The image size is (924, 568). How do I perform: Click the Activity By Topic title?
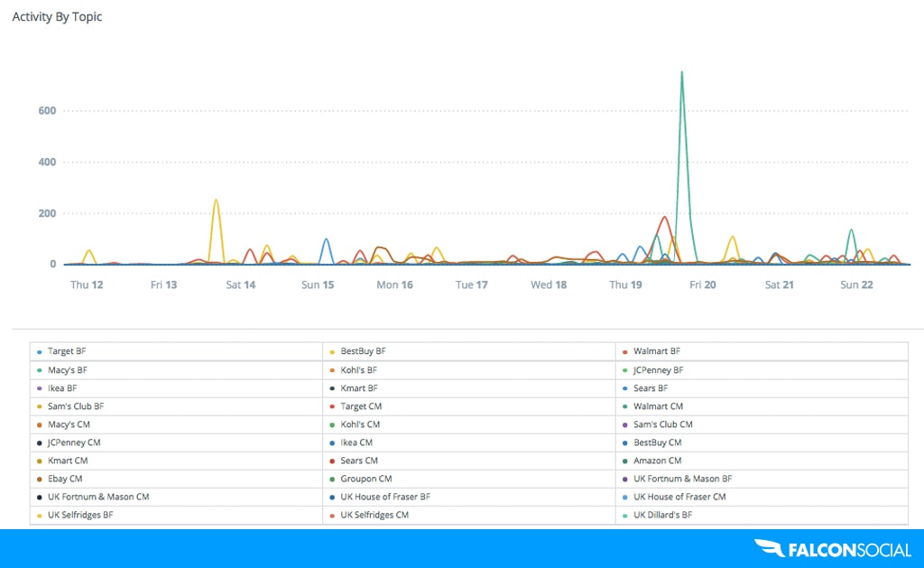point(57,17)
